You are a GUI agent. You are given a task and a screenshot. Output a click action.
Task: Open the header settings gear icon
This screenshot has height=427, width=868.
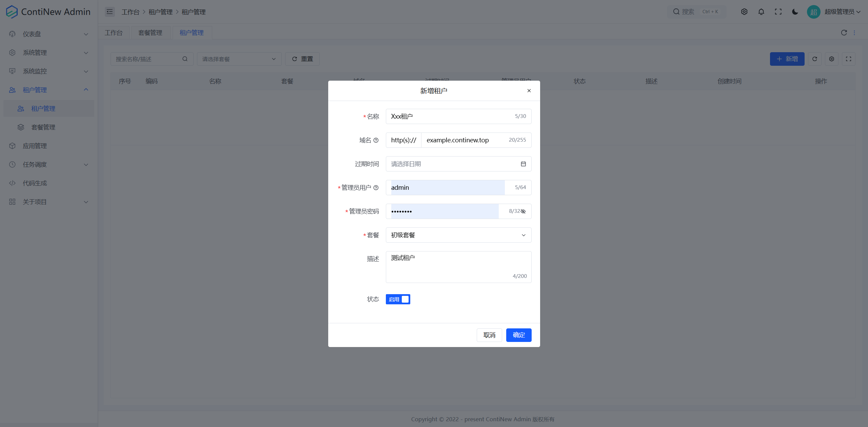(x=744, y=12)
